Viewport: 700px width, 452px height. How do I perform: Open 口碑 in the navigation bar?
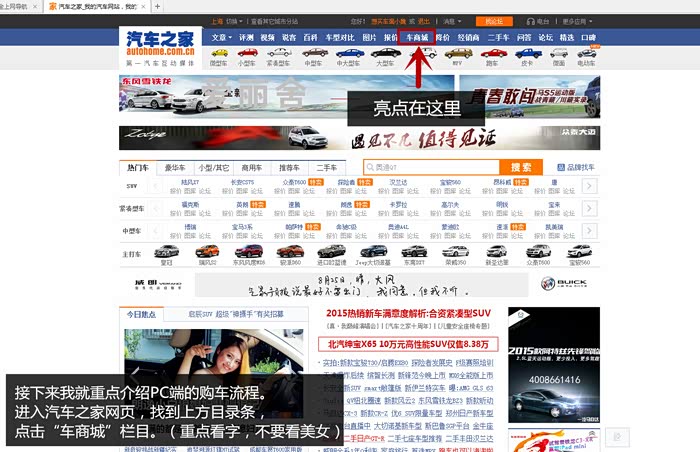tap(588, 38)
